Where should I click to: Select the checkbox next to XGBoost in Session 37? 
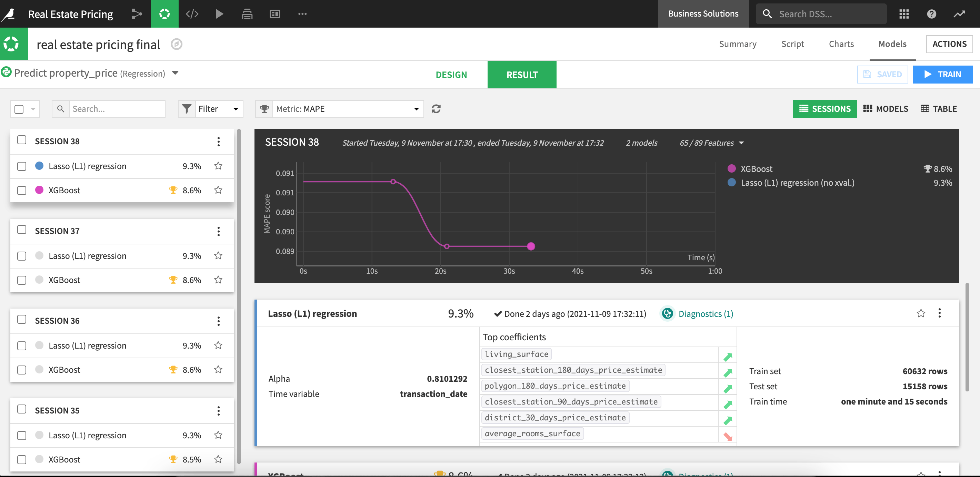click(21, 280)
